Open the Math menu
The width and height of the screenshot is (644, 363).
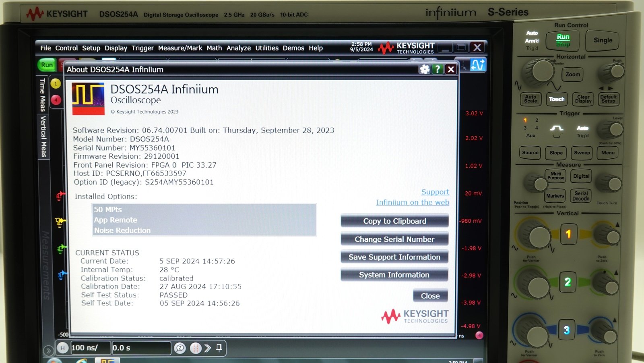[214, 48]
